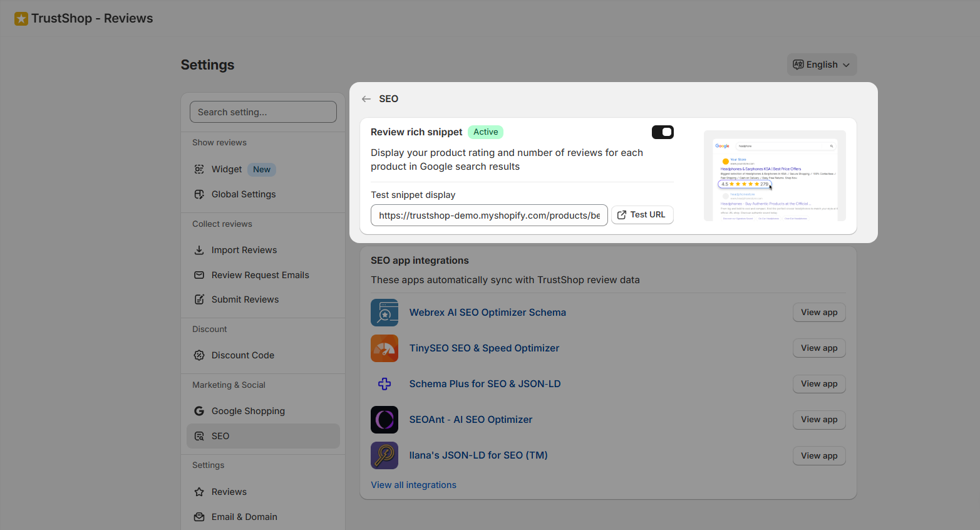Click the Google Shopping sidebar icon

point(199,411)
